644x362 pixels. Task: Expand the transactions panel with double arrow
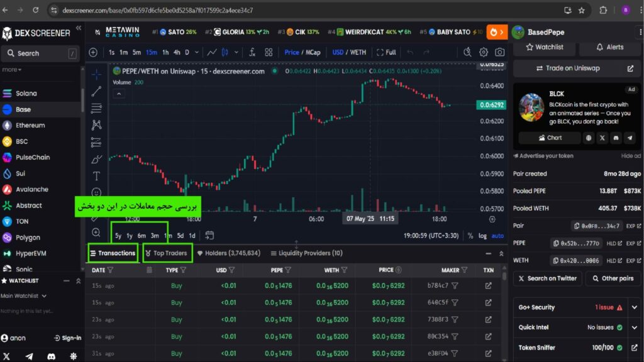501,254
